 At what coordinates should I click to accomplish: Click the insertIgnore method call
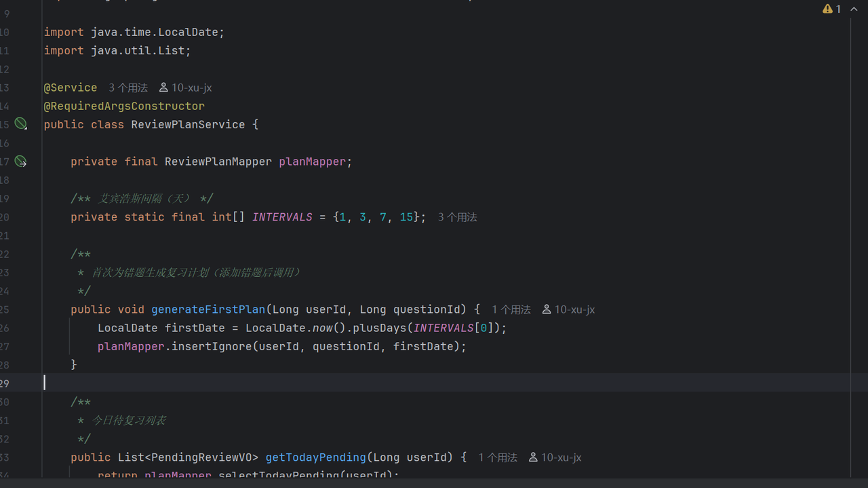[212, 346]
